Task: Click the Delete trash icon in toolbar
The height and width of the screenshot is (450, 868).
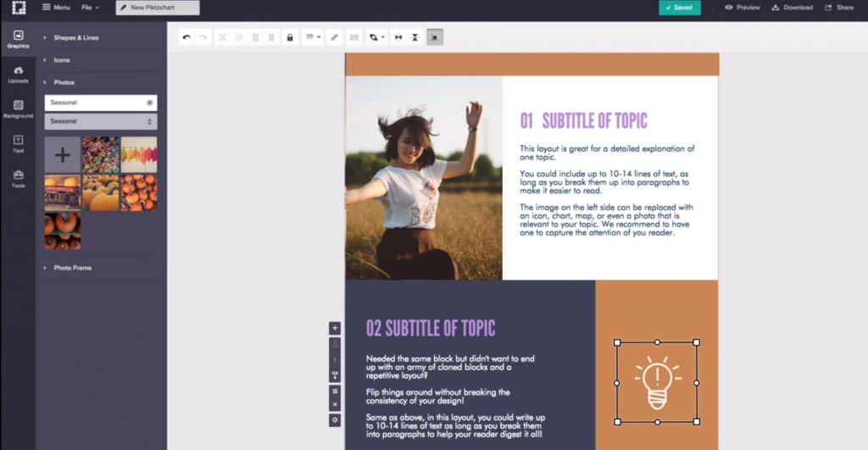Action: 271,37
